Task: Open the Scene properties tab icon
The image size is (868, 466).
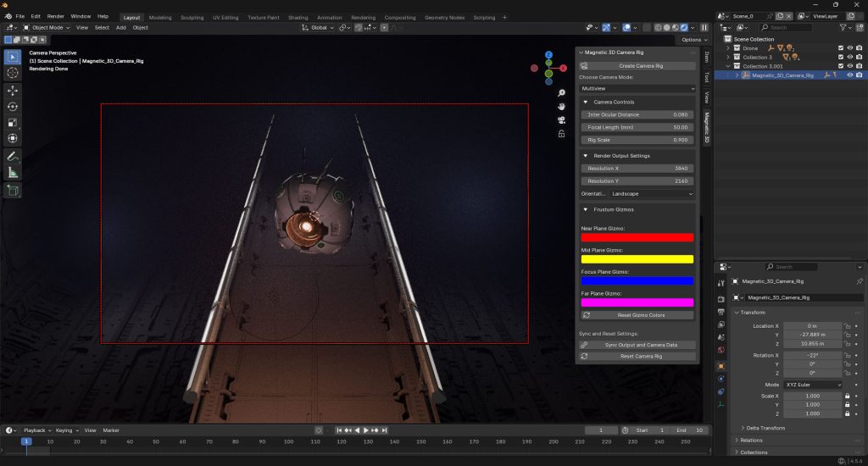Action: (721, 337)
